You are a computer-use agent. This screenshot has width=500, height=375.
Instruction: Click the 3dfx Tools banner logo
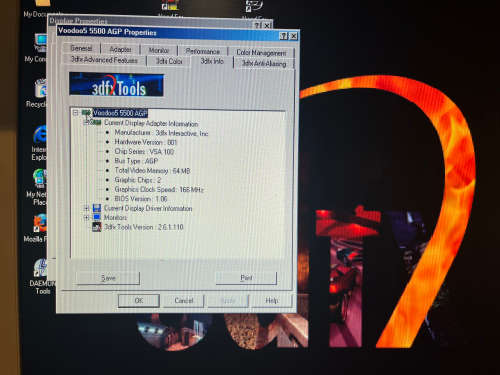point(116,84)
